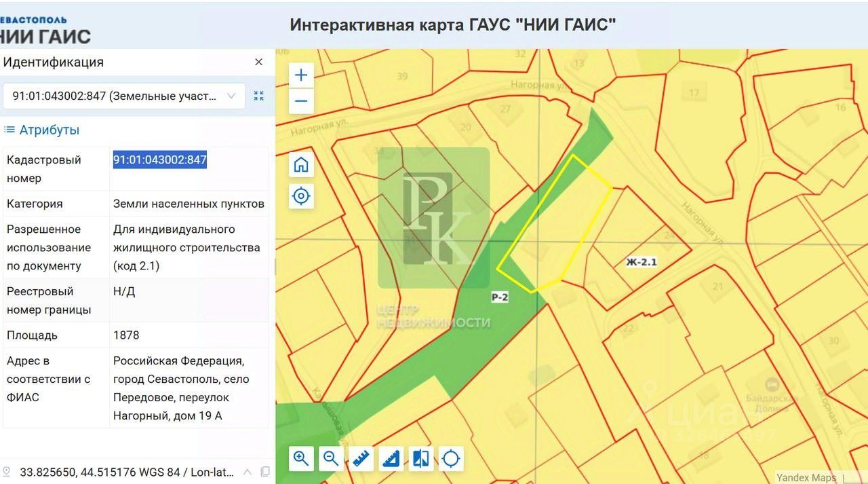Copy coordinates with the copy icon
Image resolution: width=868 pixels, height=484 pixels.
coord(265,472)
